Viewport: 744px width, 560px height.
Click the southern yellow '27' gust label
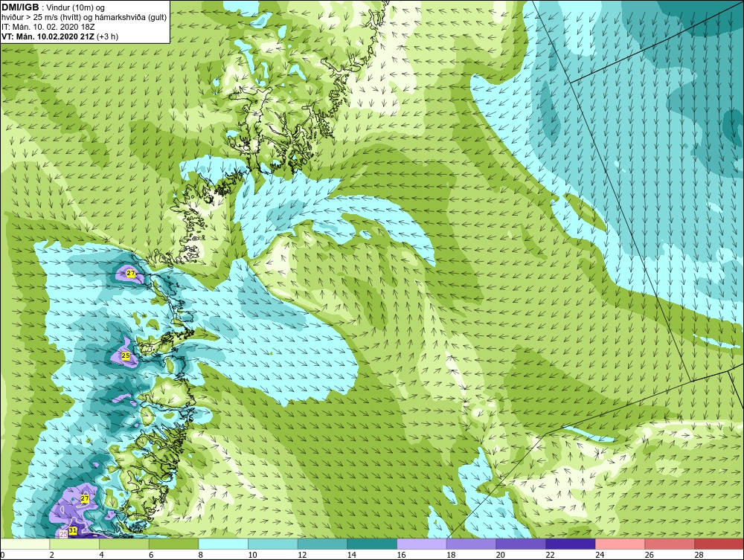tap(85, 498)
